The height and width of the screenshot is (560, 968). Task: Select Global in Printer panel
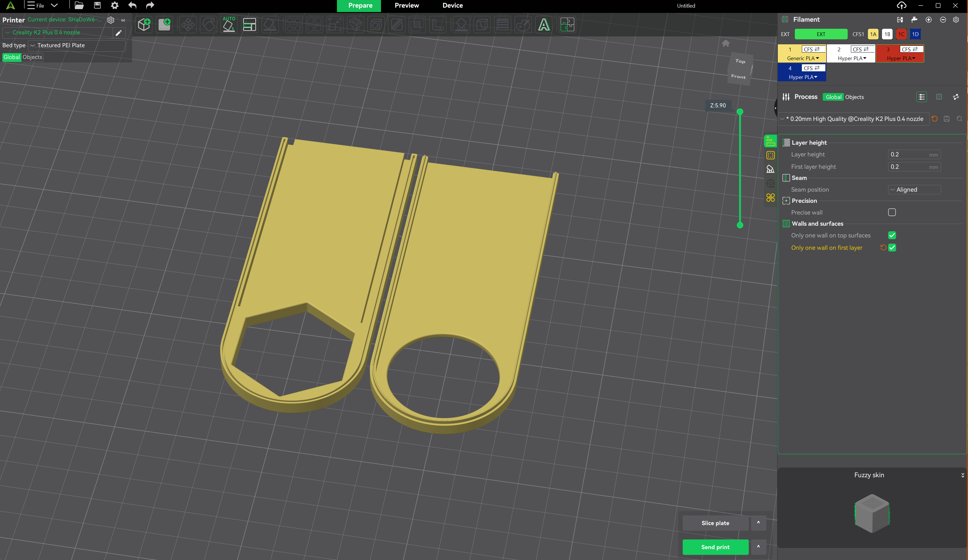(x=11, y=57)
